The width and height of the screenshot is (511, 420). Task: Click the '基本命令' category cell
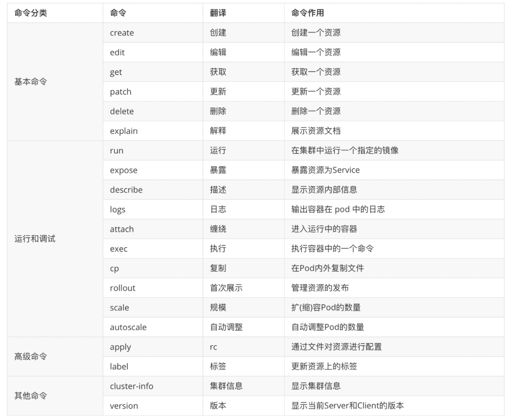point(55,81)
